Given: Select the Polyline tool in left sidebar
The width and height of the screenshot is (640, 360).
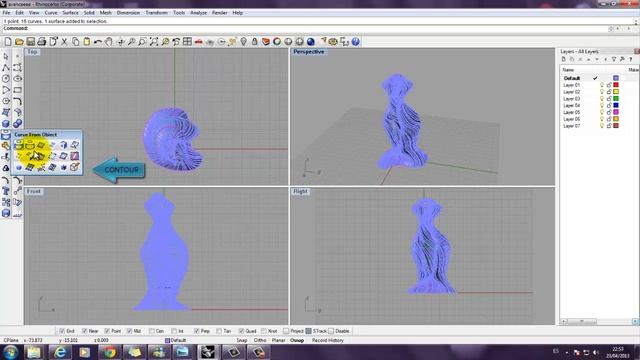Looking at the screenshot, I should pos(6,68).
